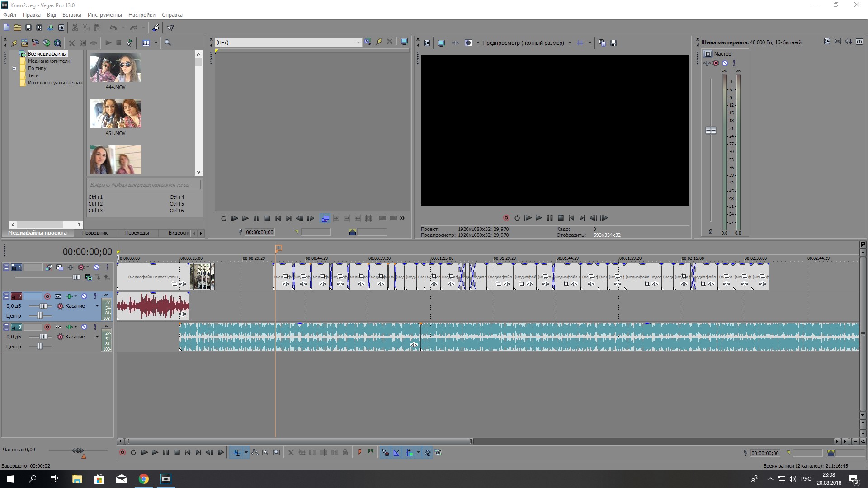Select the Envelope edit tool

(x=255, y=452)
